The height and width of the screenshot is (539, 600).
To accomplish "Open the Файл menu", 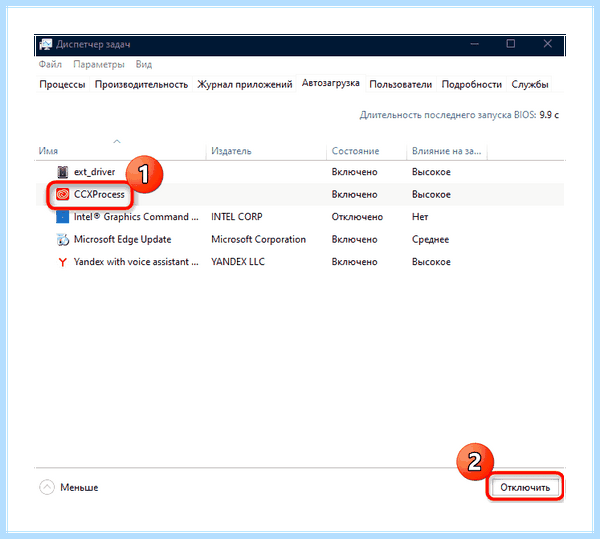I will click(50, 64).
